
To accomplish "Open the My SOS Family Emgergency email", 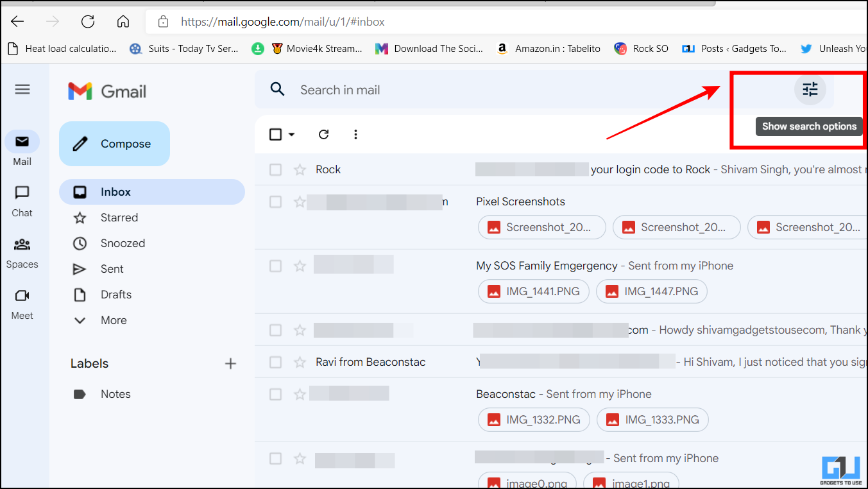I will click(x=547, y=266).
